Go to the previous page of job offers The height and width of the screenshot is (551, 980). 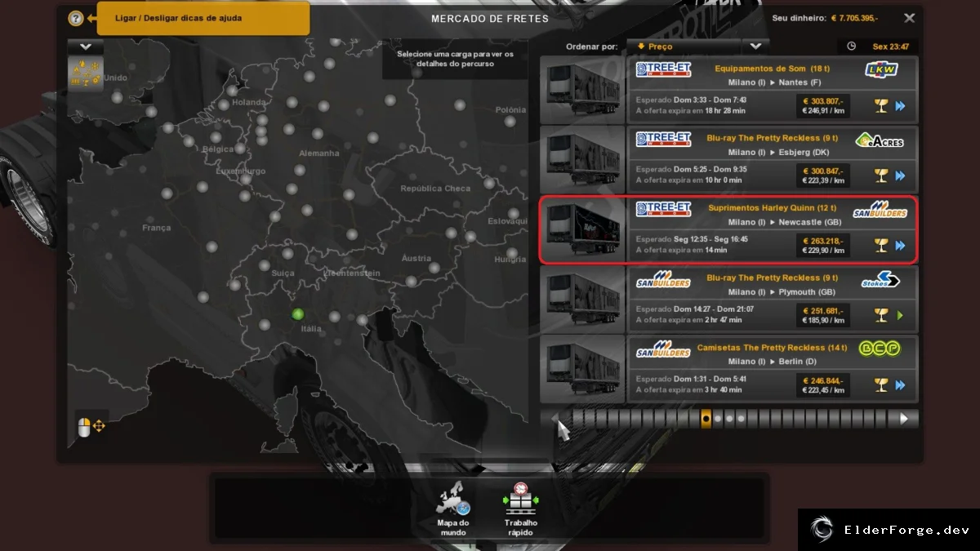[x=555, y=419]
